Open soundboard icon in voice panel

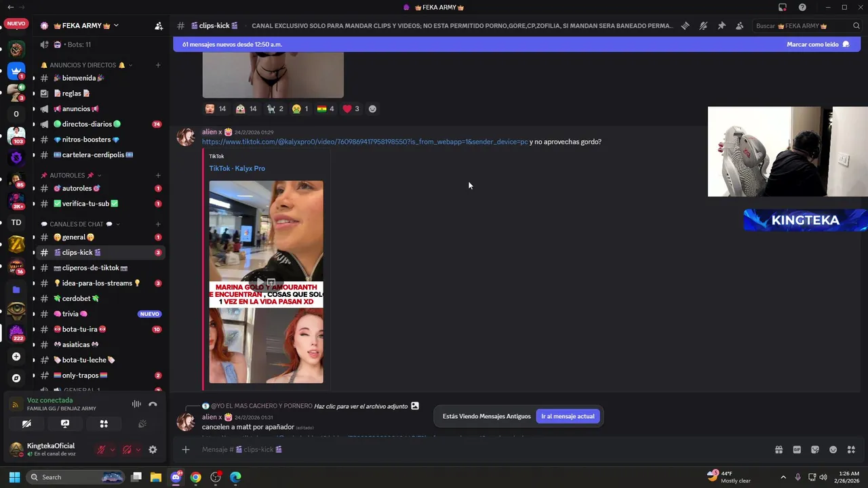pos(142,424)
